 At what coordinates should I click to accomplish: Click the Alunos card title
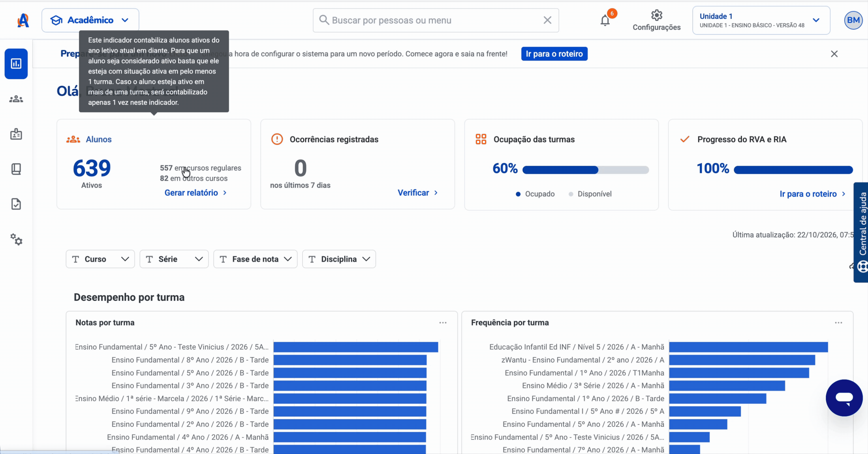98,139
